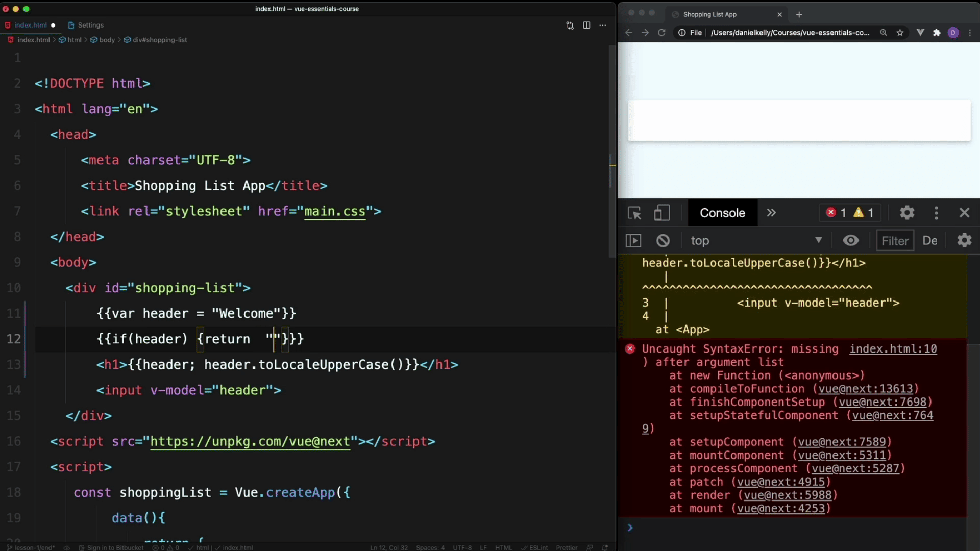Go forward in the browser
Viewport: 980px width, 551px height.
645,33
